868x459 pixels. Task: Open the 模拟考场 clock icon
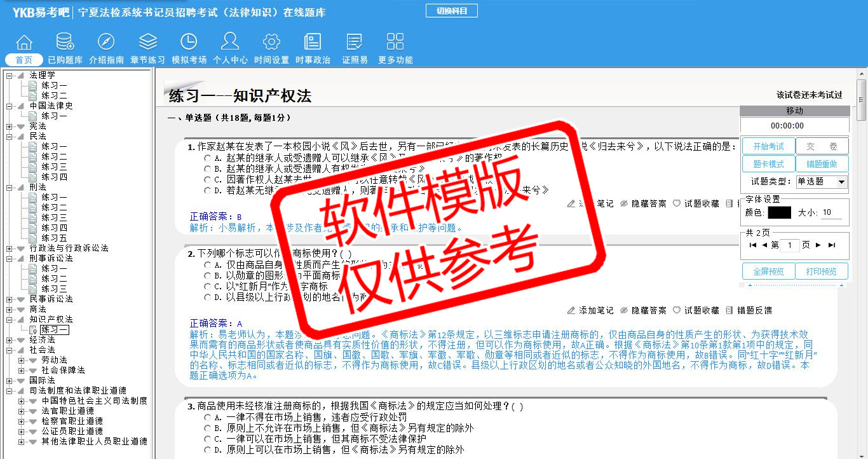click(x=189, y=43)
